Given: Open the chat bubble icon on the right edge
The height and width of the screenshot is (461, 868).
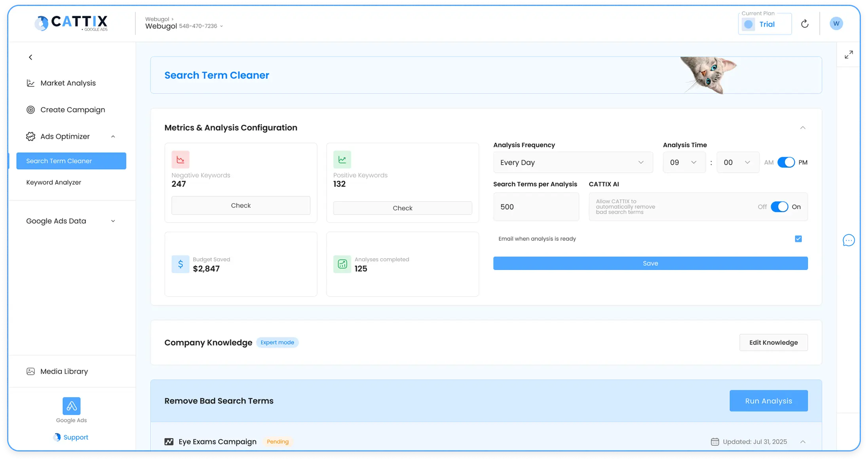Looking at the screenshot, I should click(x=849, y=240).
